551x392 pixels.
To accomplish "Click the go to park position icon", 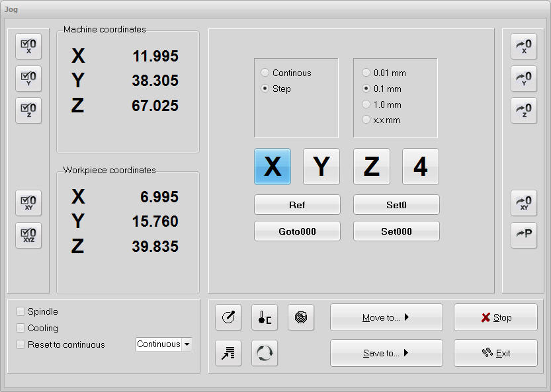I will [x=523, y=235].
